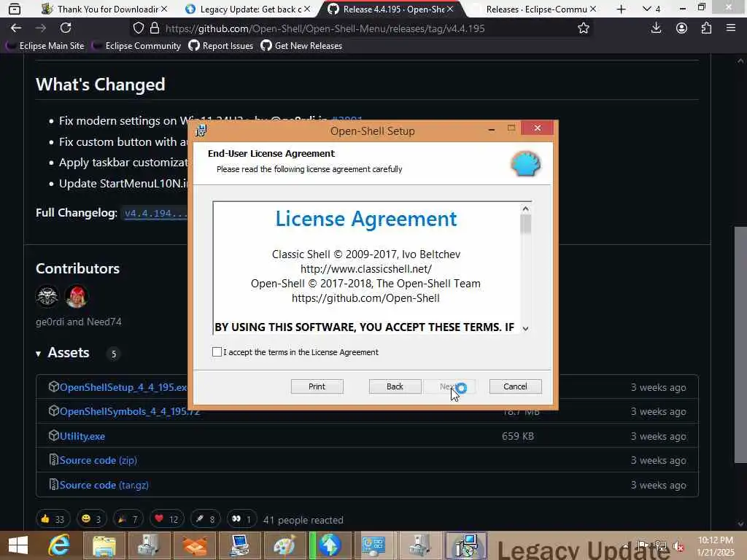Open the Windows Start button
Viewport: 747px width, 560px height.
click(x=18, y=545)
